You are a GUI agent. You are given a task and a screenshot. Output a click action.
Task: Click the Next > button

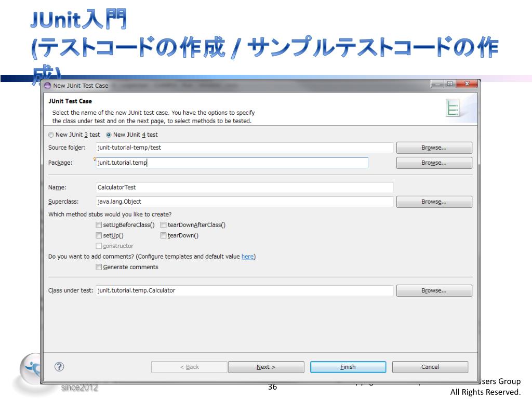266,367
